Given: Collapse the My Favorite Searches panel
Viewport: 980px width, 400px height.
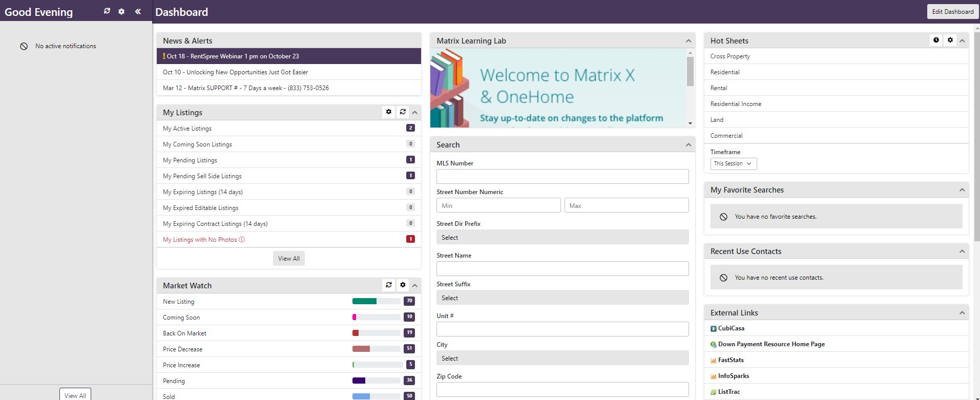Looking at the screenshot, I should [962, 190].
